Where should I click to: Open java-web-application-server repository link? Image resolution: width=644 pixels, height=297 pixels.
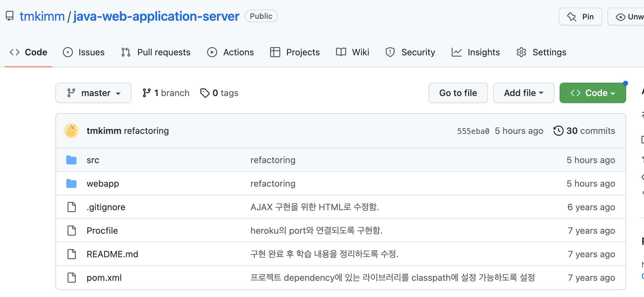156,16
